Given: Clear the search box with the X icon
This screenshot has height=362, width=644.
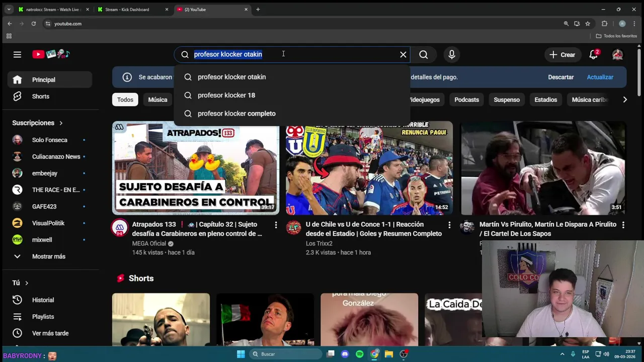Looking at the screenshot, I should tap(403, 54).
